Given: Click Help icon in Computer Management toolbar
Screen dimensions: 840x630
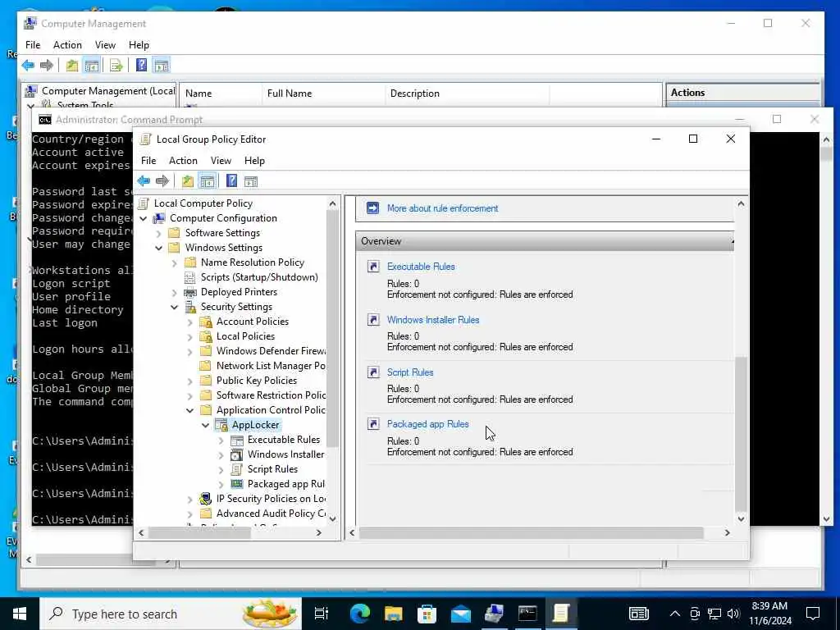Looking at the screenshot, I should (141, 66).
